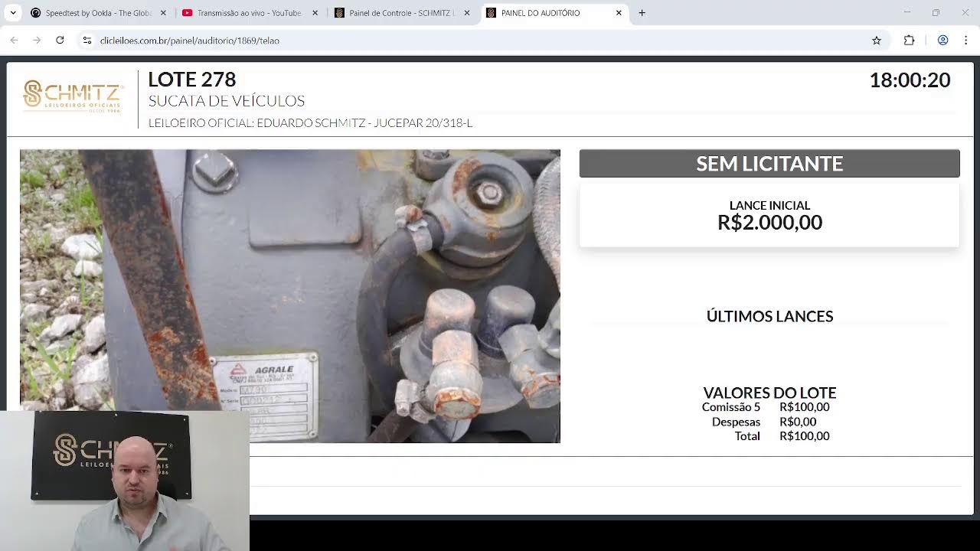The width and height of the screenshot is (980, 551).
Task: Click the Comissão 5 value R$100,00
Action: point(804,407)
